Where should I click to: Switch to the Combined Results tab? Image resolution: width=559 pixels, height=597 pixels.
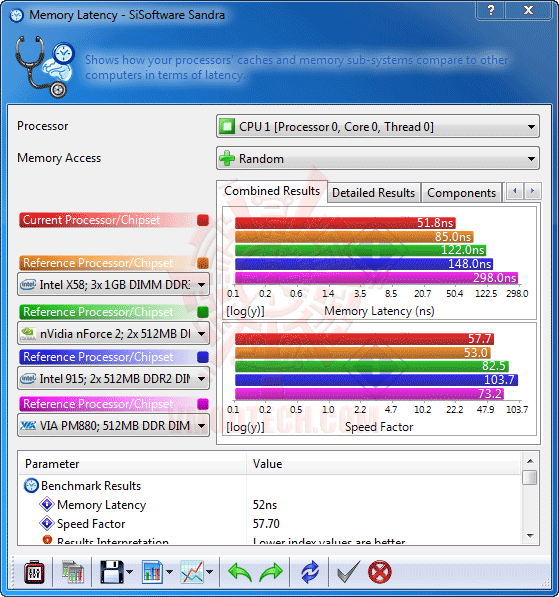(x=272, y=191)
